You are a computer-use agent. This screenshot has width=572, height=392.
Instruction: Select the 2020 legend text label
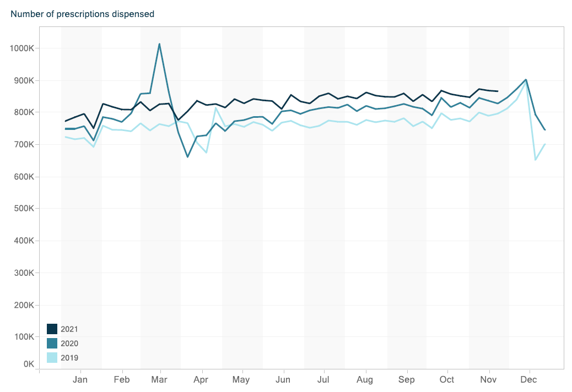70,344
